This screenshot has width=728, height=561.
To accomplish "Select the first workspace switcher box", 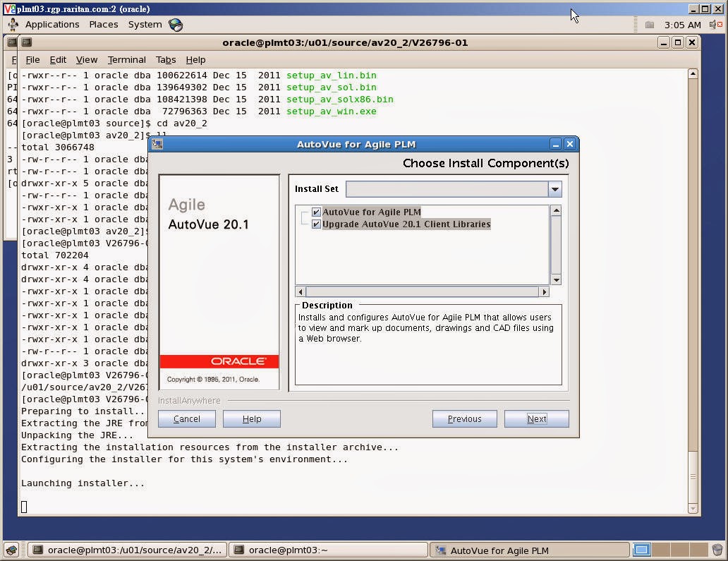I will 641,550.
